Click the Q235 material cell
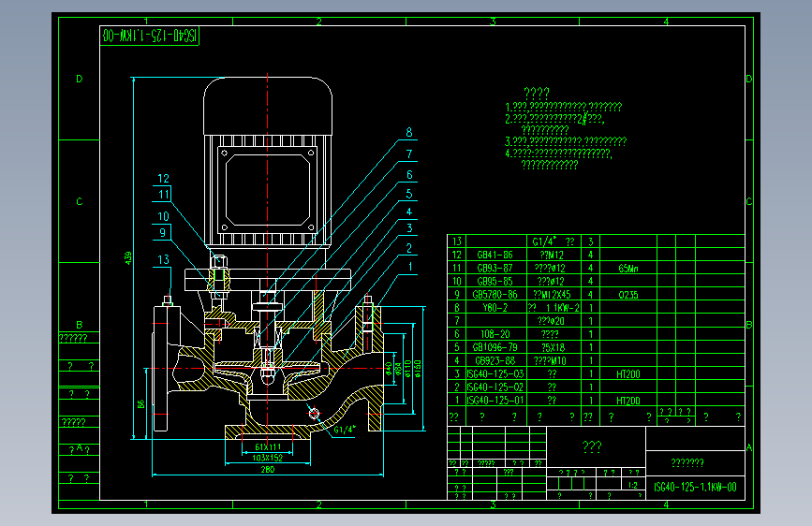Viewport: 812px width, 526px height. point(628,295)
